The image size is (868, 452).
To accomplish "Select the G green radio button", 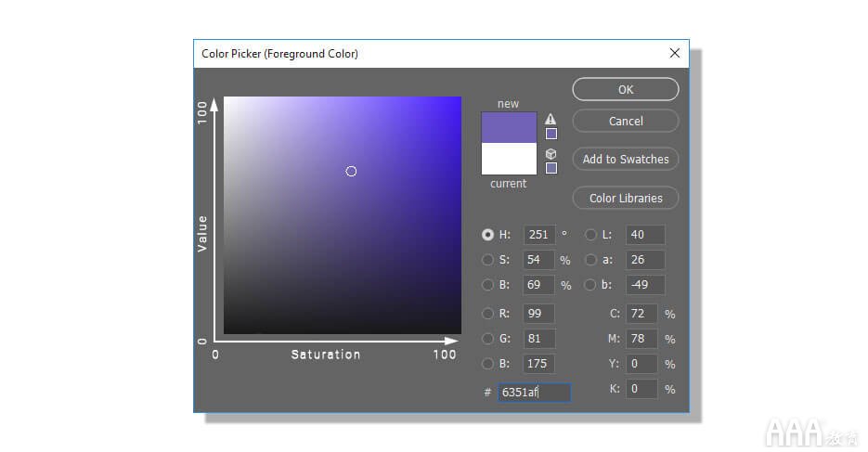I will coord(487,339).
